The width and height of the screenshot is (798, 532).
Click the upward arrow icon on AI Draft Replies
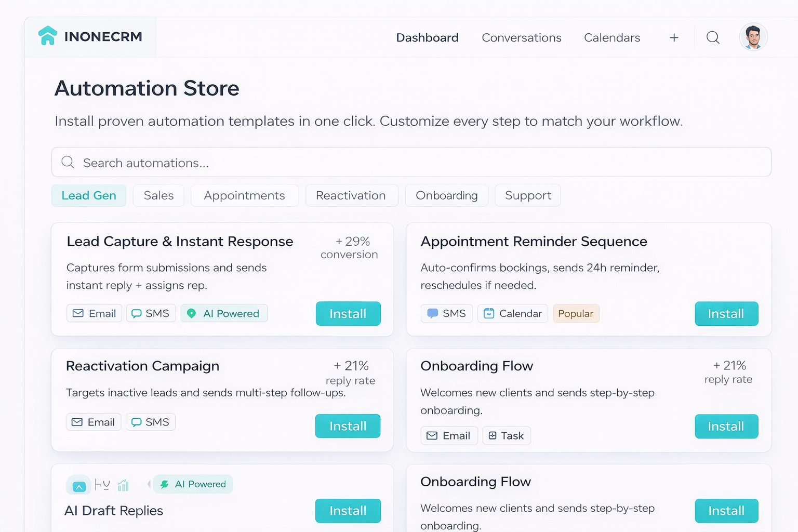tap(78, 485)
